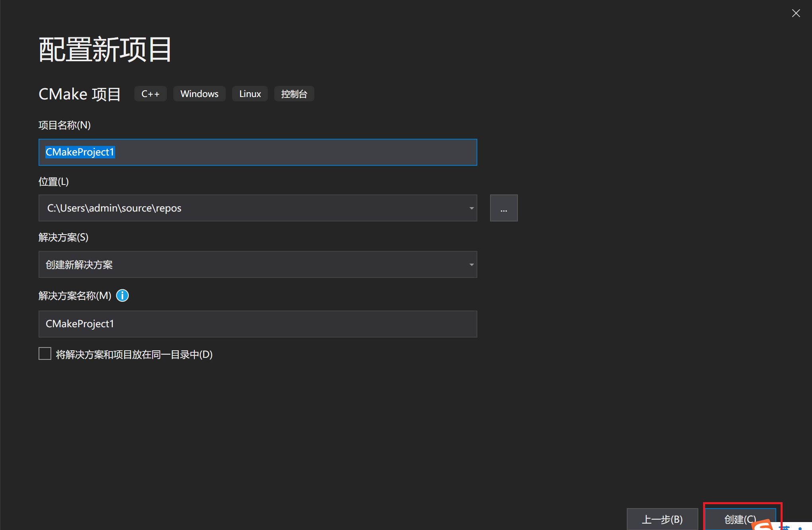Enable 将解决方案和项目放在同一目录中 checkbox

point(45,353)
